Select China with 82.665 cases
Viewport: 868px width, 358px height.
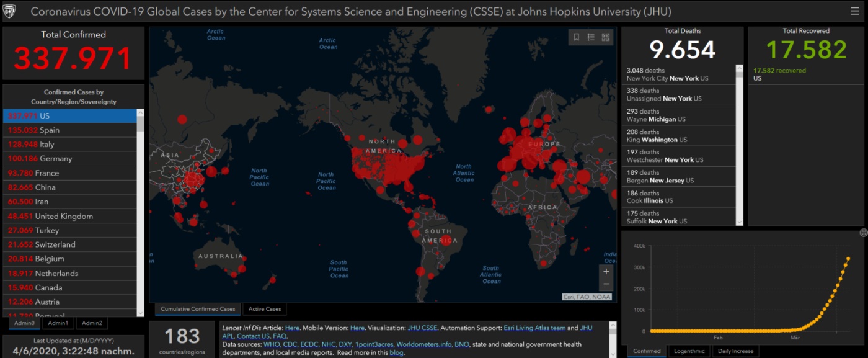pos(69,187)
